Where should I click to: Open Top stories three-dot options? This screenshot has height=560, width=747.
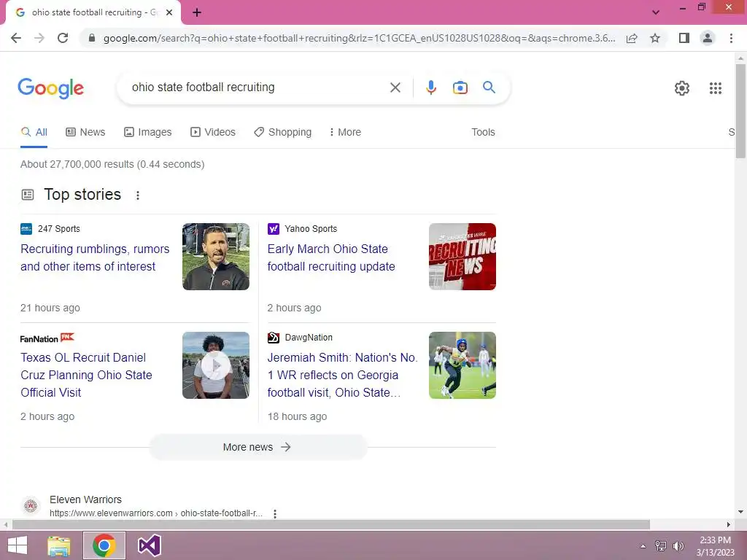click(138, 195)
